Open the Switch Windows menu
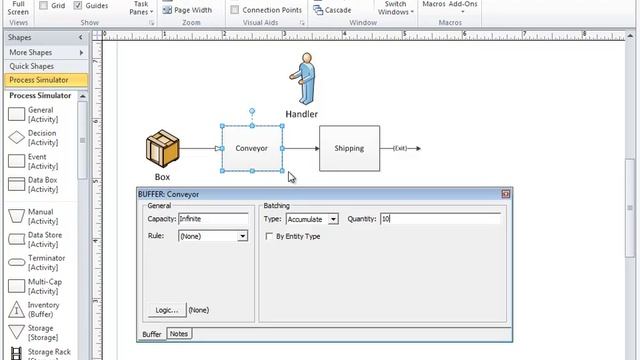Image resolution: width=640 pixels, height=360 pixels. [395, 8]
